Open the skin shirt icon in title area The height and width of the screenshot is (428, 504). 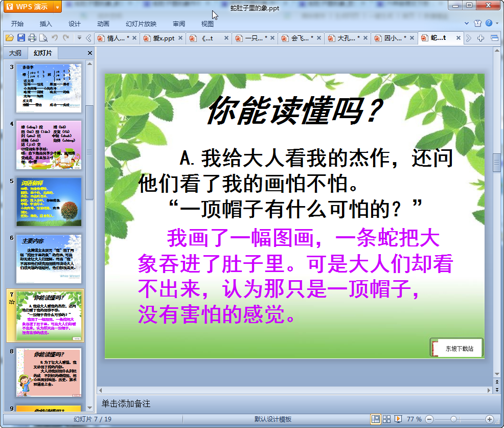coord(477,23)
